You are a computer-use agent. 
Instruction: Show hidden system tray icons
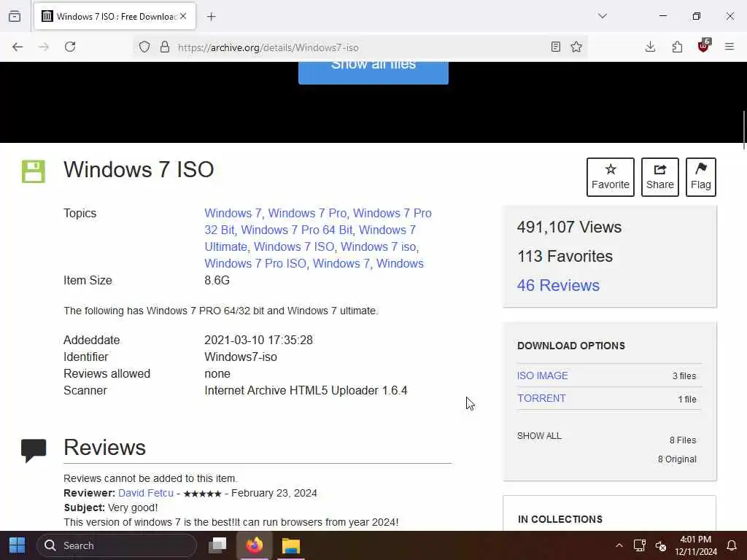[619, 545]
